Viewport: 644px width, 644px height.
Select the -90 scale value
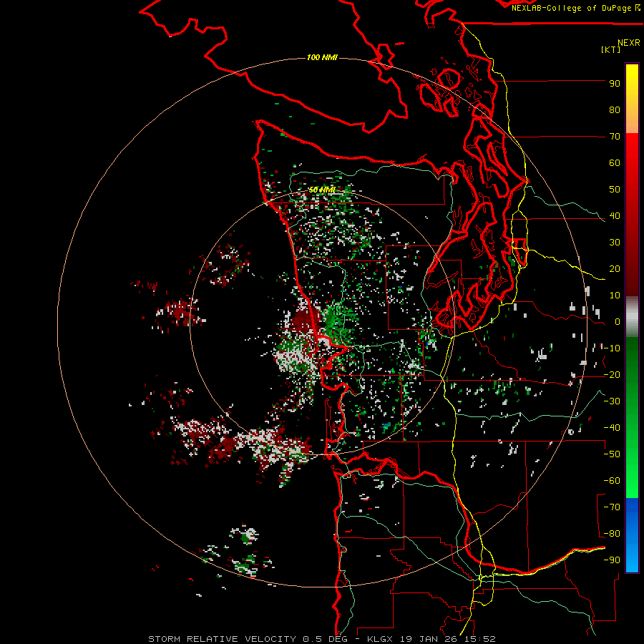click(612, 560)
